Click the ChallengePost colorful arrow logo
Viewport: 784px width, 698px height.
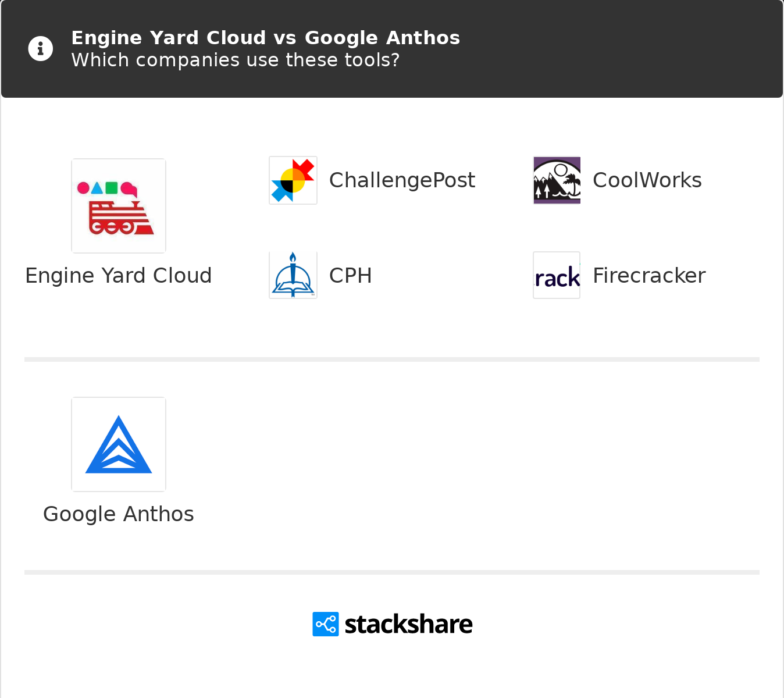(x=293, y=180)
